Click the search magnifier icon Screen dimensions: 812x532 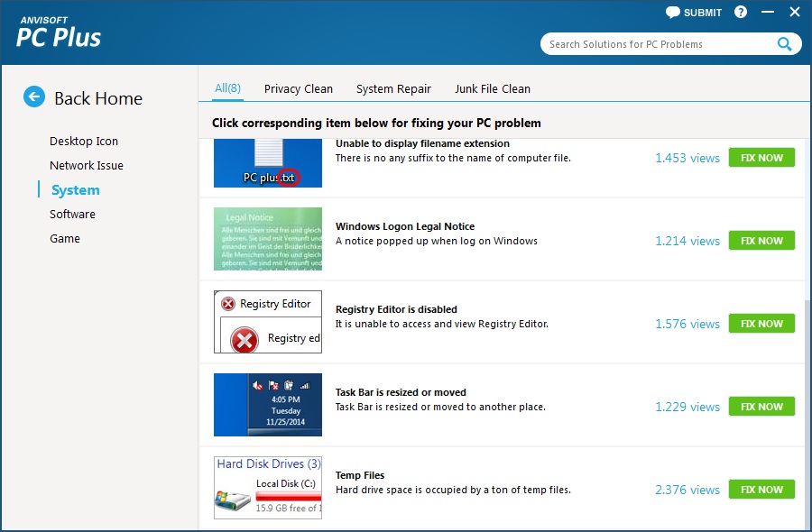785,44
